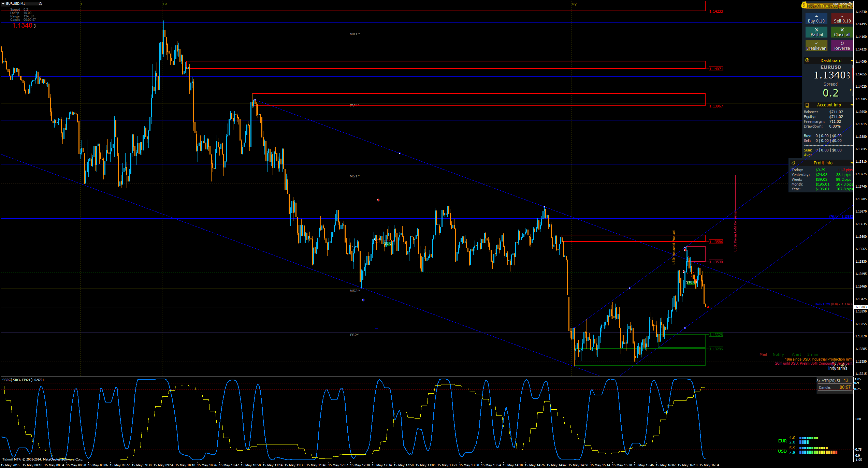This screenshot has width=868, height=468.
Task: Click the Dashboard Spread 0.2 value
Action: point(830,93)
